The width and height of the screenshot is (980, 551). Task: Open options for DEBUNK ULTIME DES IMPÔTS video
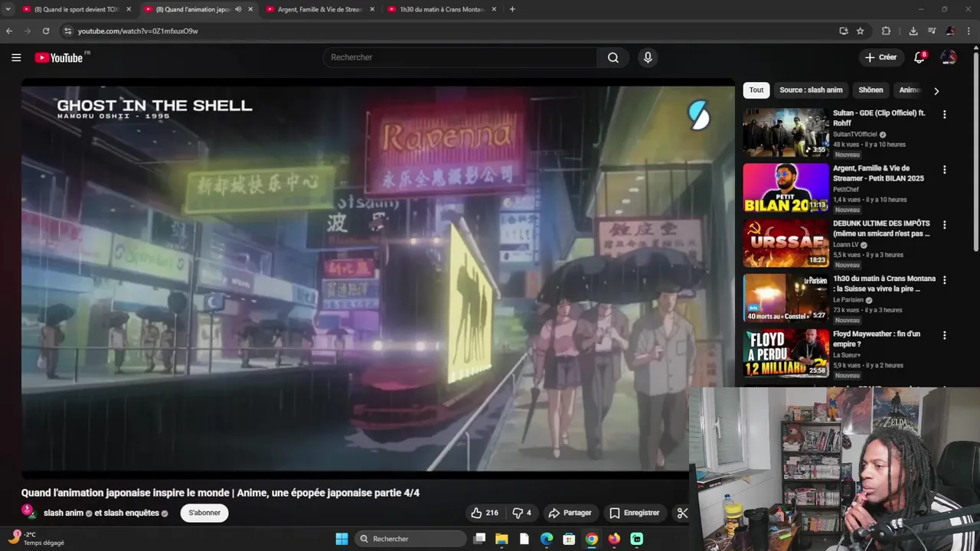point(944,224)
